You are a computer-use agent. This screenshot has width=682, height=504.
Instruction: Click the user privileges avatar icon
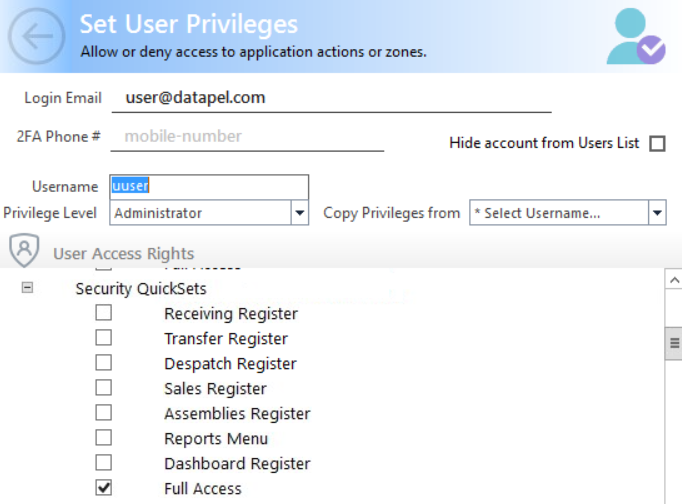click(636, 36)
